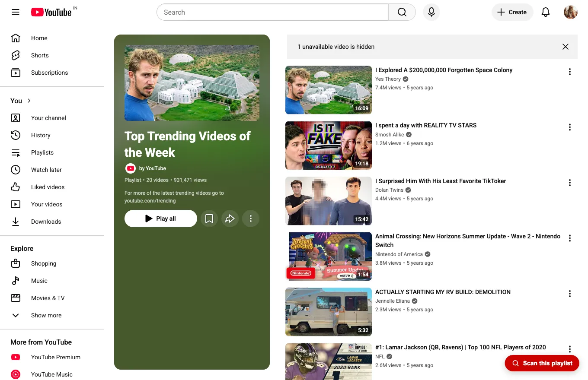Click the Playlists icon in the sidebar
Viewport: 588px width, 380px height.
pyautogui.click(x=16, y=152)
